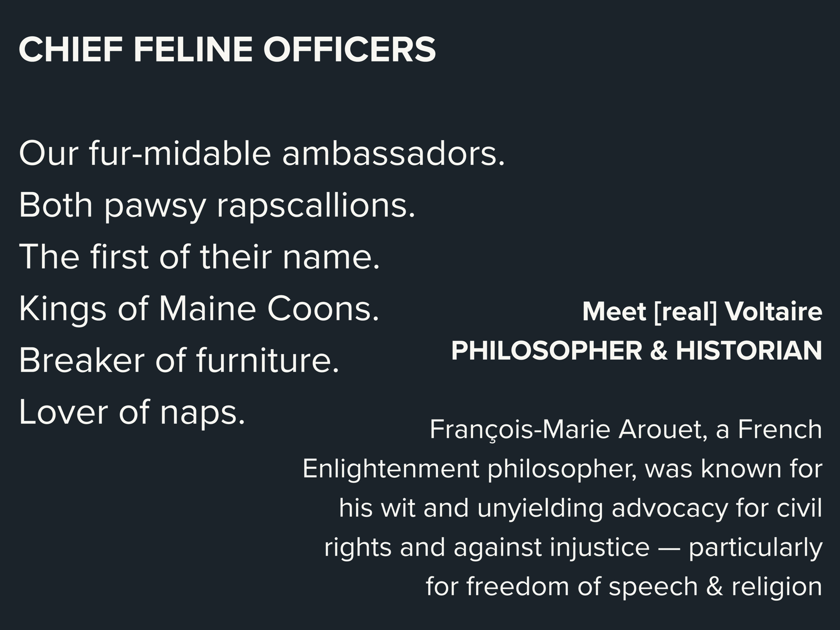This screenshot has height=630, width=840.
Task: Click the line 'Our fur-midable ambassadors.'
Action: point(261,153)
